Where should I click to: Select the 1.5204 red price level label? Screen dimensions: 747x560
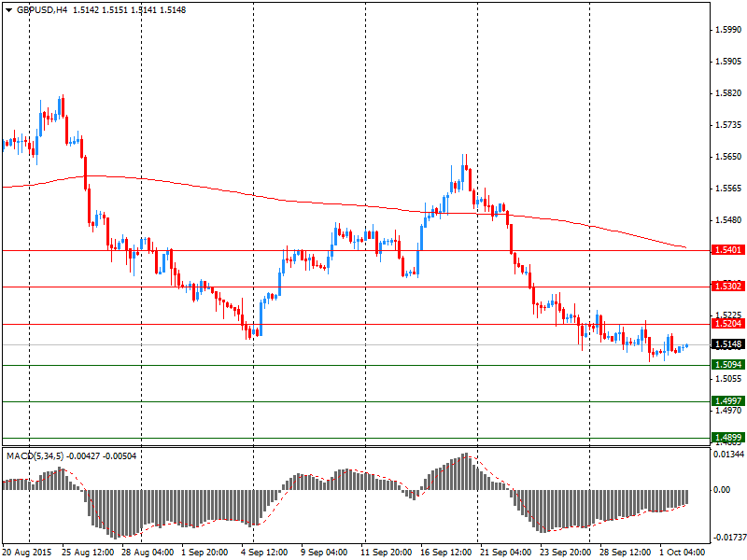click(x=727, y=324)
